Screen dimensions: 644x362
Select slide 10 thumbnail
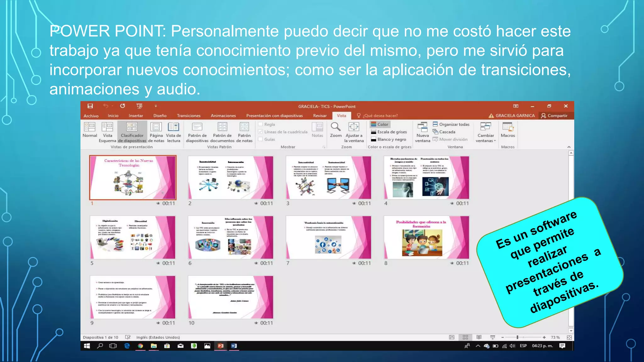[x=230, y=297]
